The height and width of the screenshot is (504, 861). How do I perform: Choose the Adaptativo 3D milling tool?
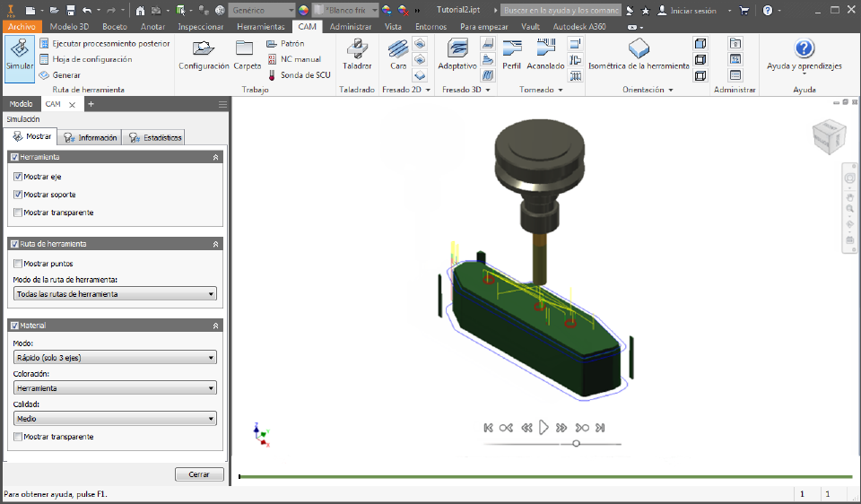pos(457,55)
